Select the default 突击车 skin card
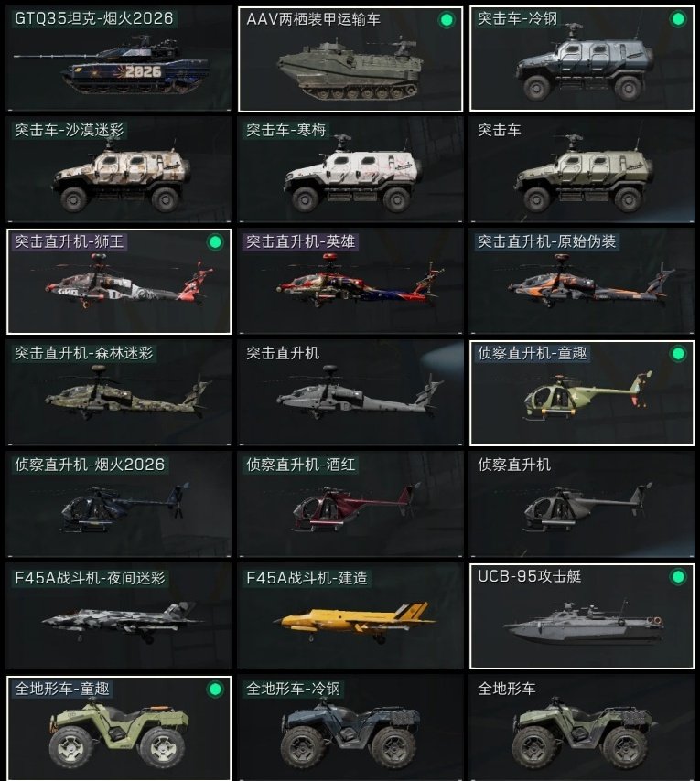The image size is (700, 781). pos(582,170)
